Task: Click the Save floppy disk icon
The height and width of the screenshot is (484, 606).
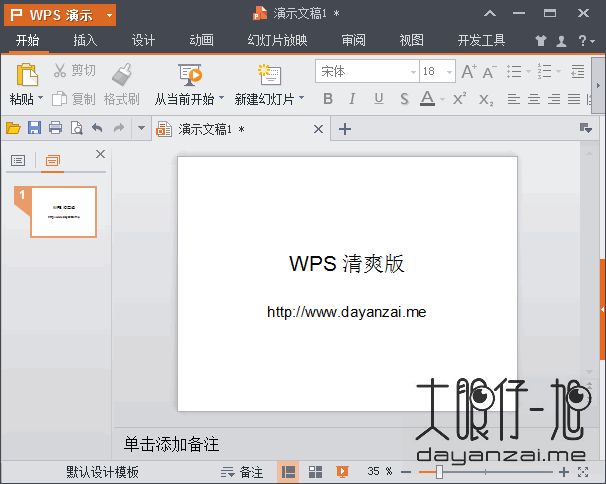Action: (x=34, y=128)
